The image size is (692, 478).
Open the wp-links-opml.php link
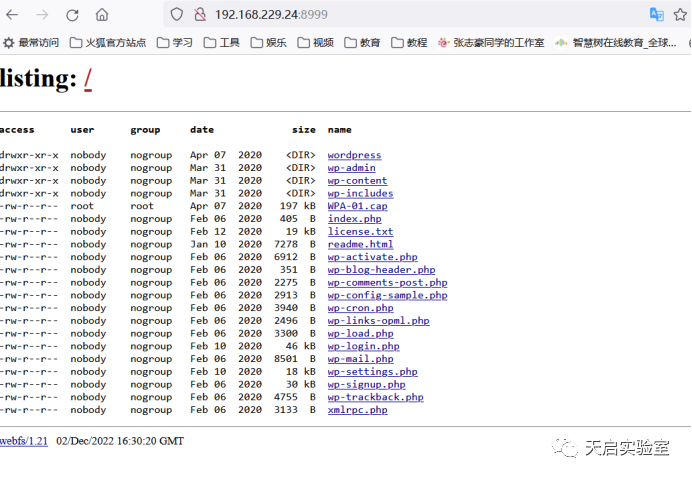click(379, 321)
